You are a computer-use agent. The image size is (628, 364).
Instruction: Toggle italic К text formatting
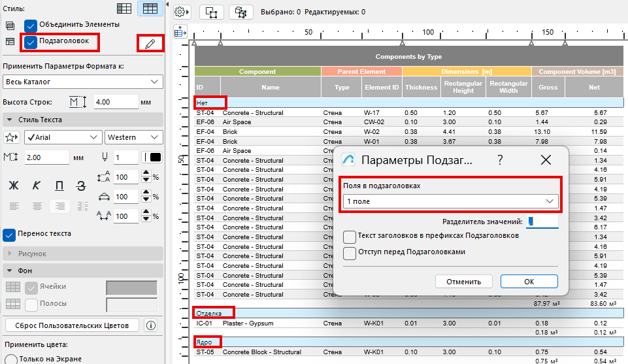[36, 185]
